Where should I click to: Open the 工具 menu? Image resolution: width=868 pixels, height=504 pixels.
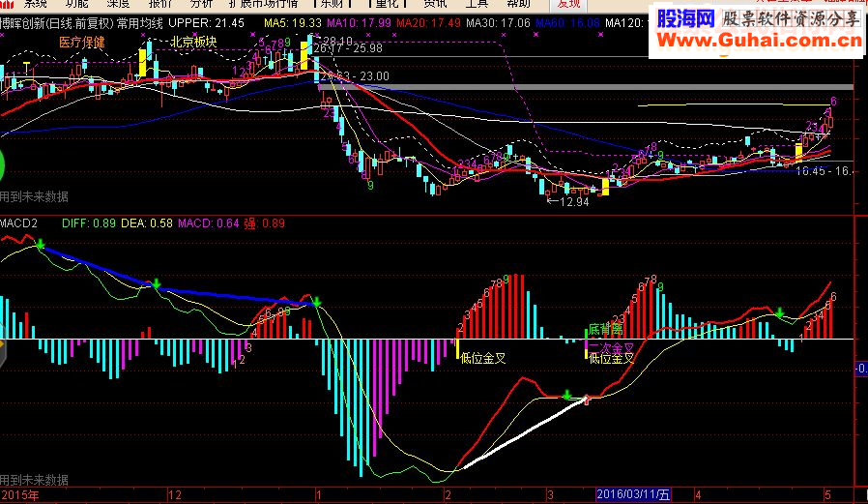tap(477, 4)
